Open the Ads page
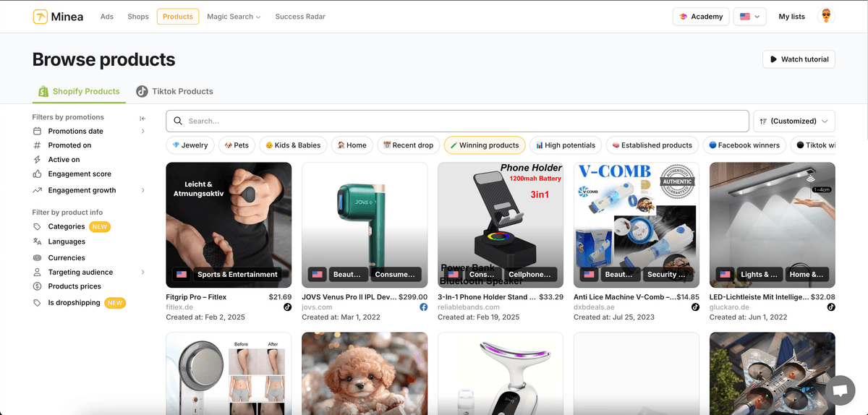This screenshot has width=868, height=415. pyautogui.click(x=107, y=17)
